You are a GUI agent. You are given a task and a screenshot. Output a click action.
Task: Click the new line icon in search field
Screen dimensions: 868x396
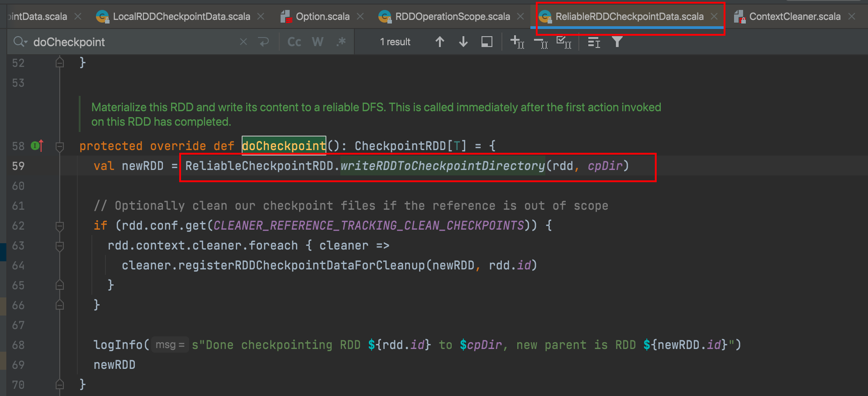point(263,42)
